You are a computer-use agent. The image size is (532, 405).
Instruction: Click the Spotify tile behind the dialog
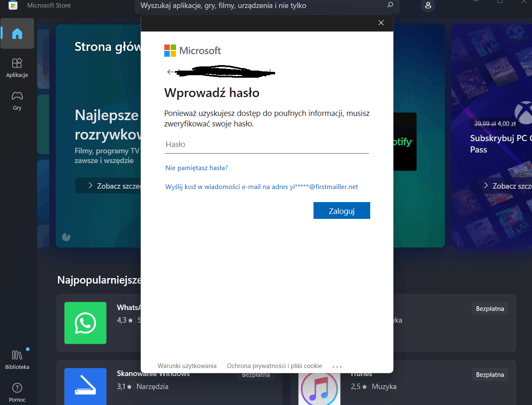(405, 142)
